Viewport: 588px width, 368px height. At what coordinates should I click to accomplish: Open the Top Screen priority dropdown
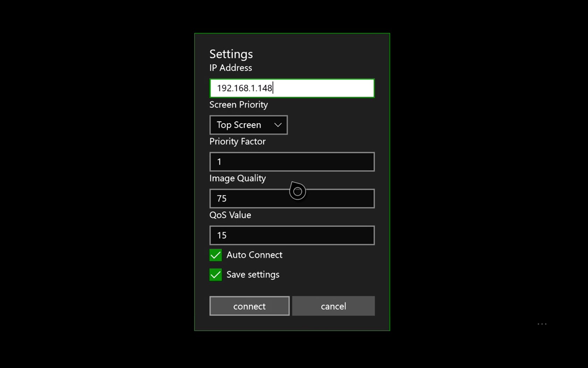point(248,125)
